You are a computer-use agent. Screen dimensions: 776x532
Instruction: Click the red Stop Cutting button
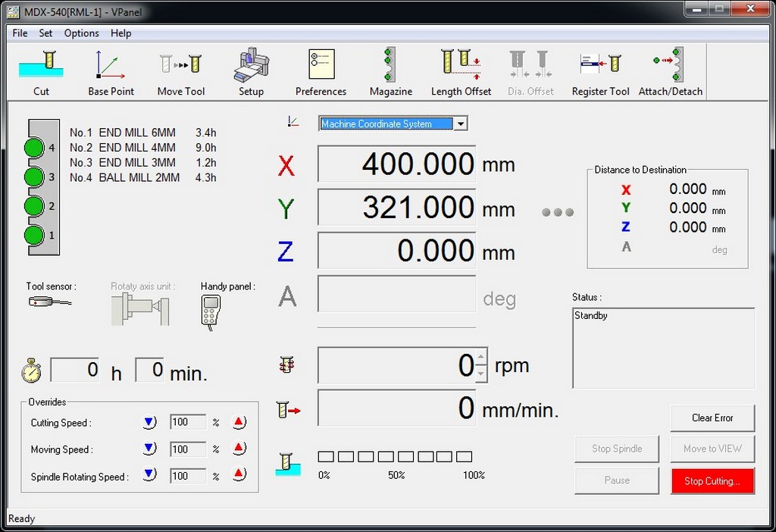(x=712, y=481)
